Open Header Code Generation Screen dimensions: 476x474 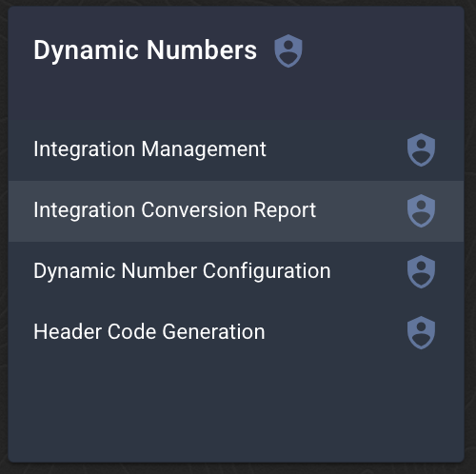click(149, 332)
